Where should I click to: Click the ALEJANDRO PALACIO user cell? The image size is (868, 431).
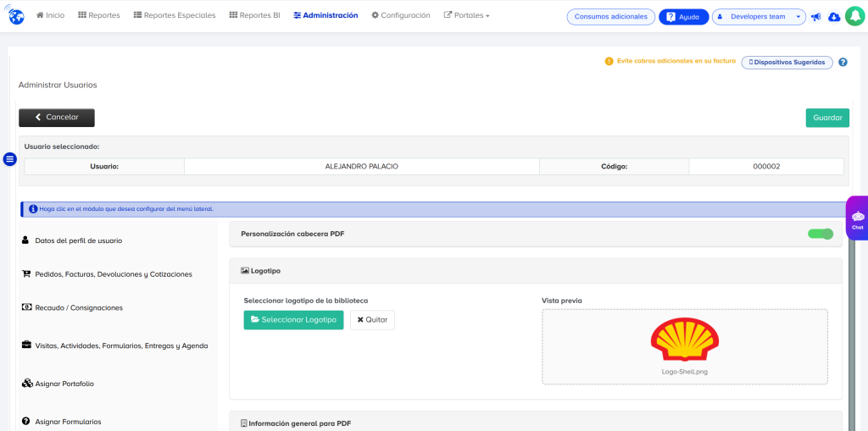361,167
